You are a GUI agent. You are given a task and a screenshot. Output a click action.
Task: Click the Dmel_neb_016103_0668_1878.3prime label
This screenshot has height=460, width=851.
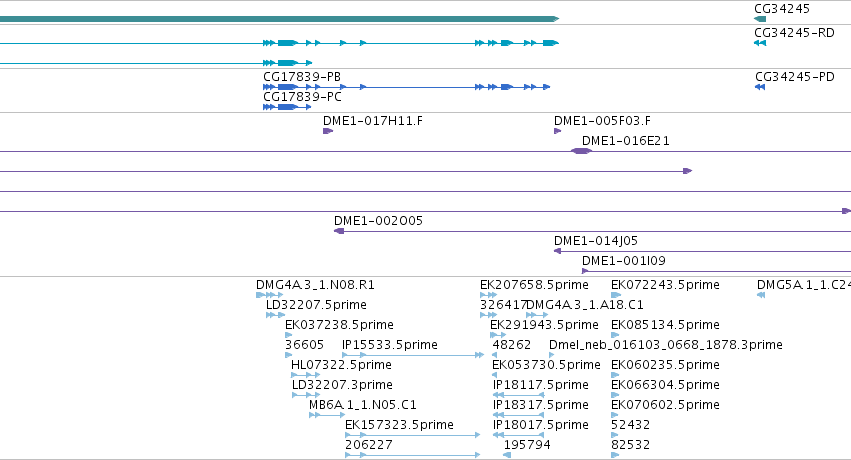point(666,345)
